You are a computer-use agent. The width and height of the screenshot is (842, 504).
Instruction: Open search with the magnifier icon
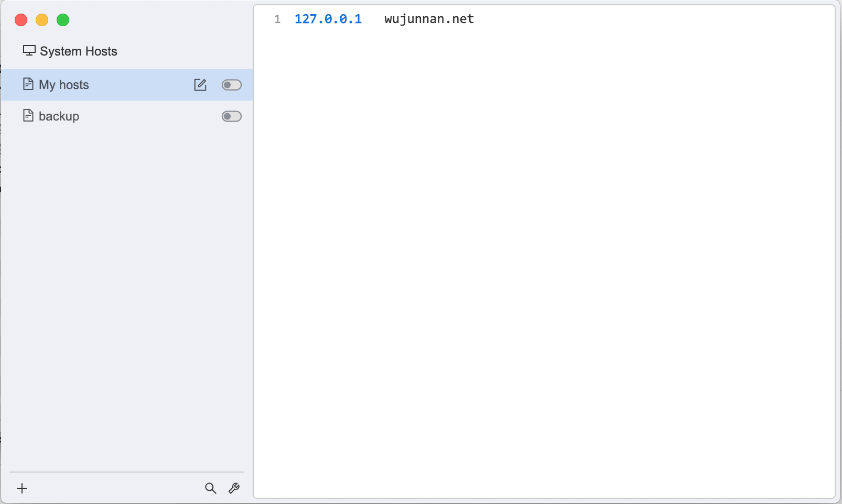point(210,488)
